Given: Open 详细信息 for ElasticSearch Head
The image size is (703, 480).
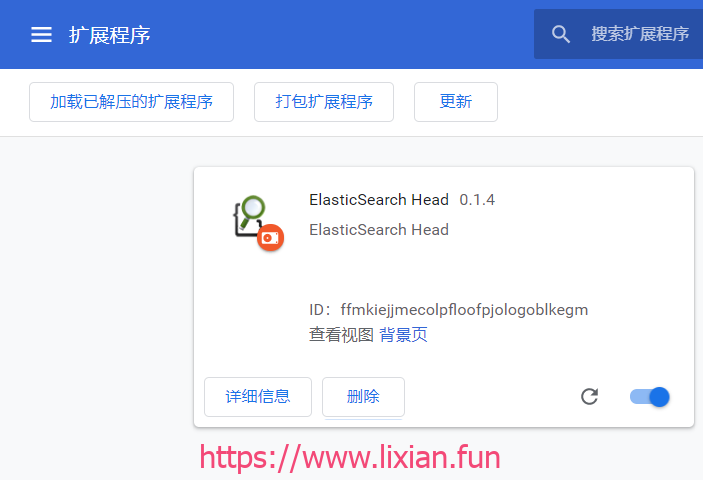Looking at the screenshot, I should click(258, 397).
